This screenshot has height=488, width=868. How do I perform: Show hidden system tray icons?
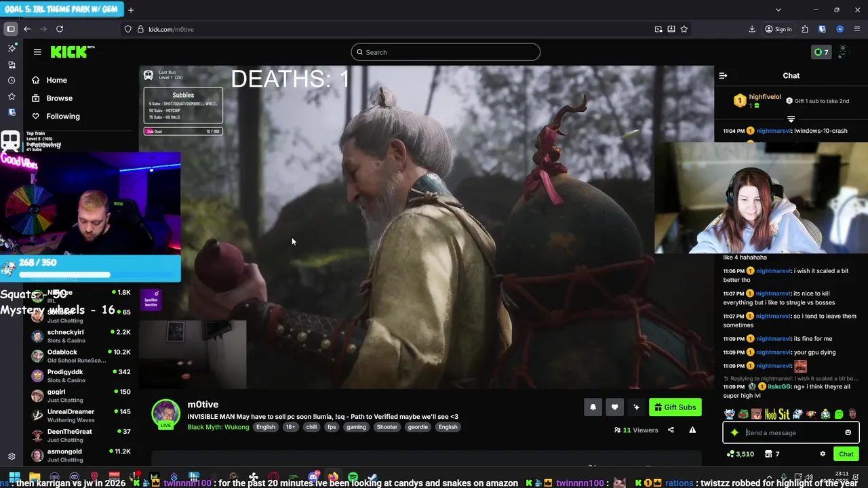(x=770, y=478)
